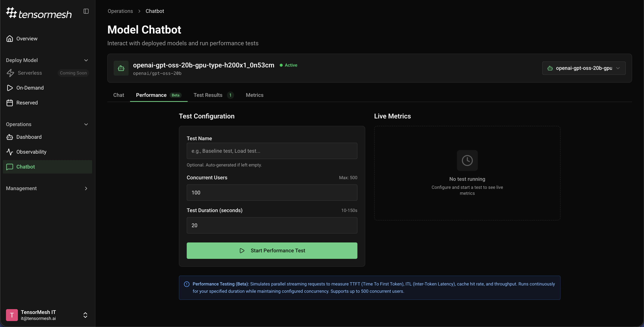Collapse the Deploy Model section
The height and width of the screenshot is (327, 644).
pyautogui.click(x=86, y=60)
